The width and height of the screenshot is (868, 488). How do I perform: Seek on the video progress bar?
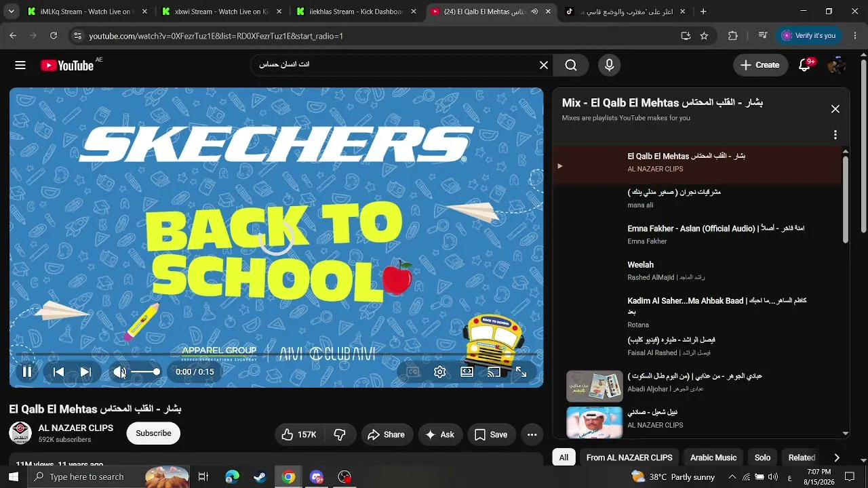[276, 354]
